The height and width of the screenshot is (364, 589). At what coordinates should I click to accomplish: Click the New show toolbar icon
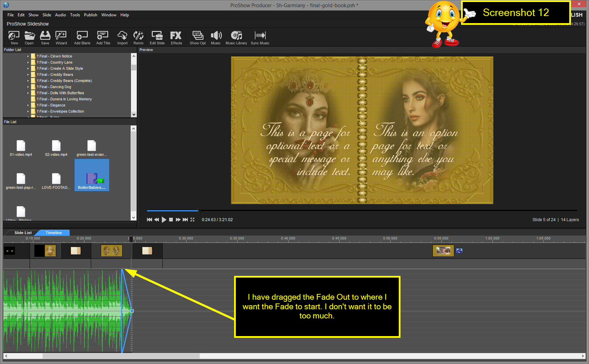tap(14, 38)
